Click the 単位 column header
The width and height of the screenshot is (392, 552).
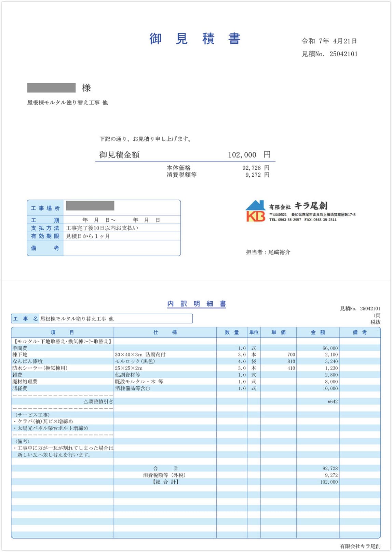click(254, 332)
